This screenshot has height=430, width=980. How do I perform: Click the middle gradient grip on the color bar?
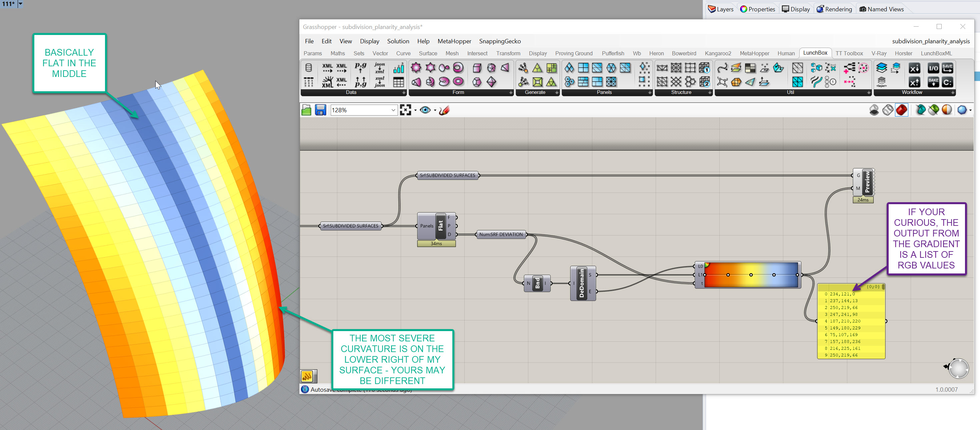click(x=751, y=274)
